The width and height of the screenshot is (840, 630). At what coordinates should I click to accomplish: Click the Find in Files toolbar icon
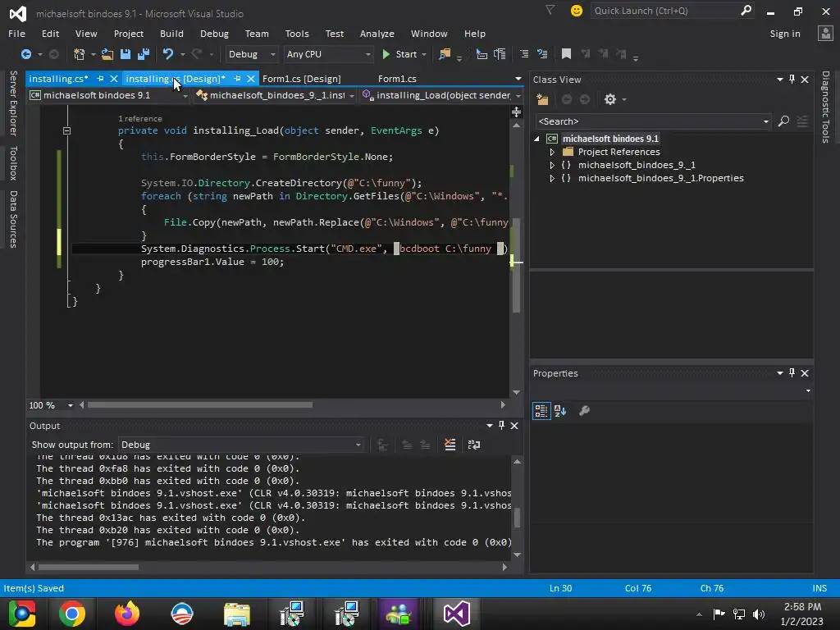click(445, 54)
